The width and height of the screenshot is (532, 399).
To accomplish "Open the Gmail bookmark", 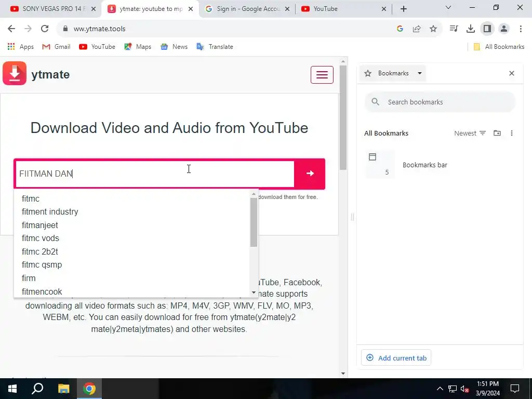I will coord(56,47).
